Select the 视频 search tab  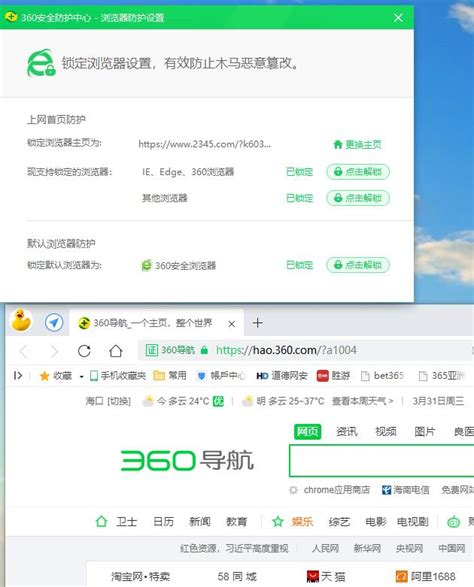(x=386, y=432)
